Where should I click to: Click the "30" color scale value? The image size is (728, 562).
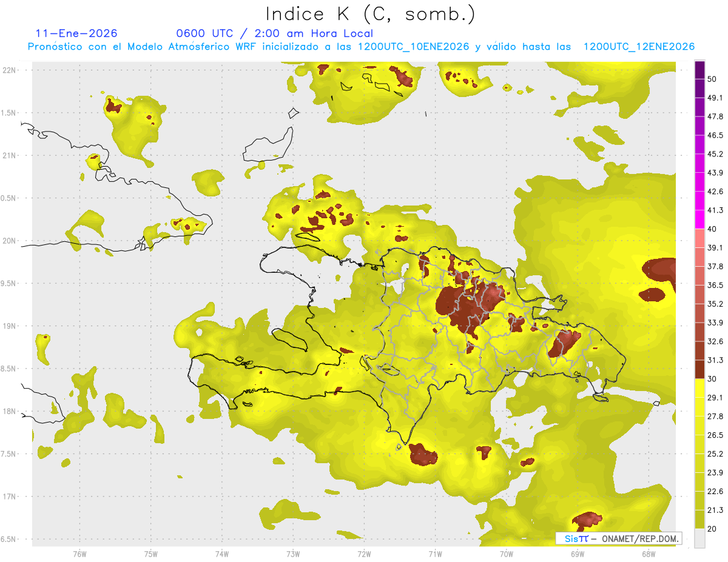click(x=712, y=379)
